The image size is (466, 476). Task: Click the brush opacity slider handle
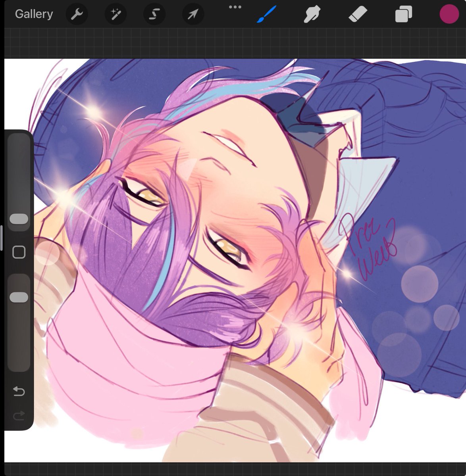click(19, 297)
